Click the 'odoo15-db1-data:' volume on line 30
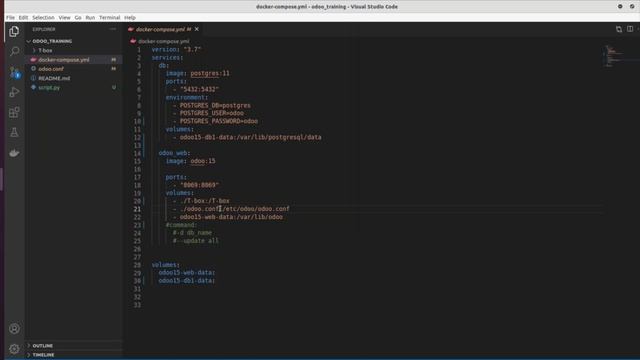The height and width of the screenshot is (360, 640). 187,281
